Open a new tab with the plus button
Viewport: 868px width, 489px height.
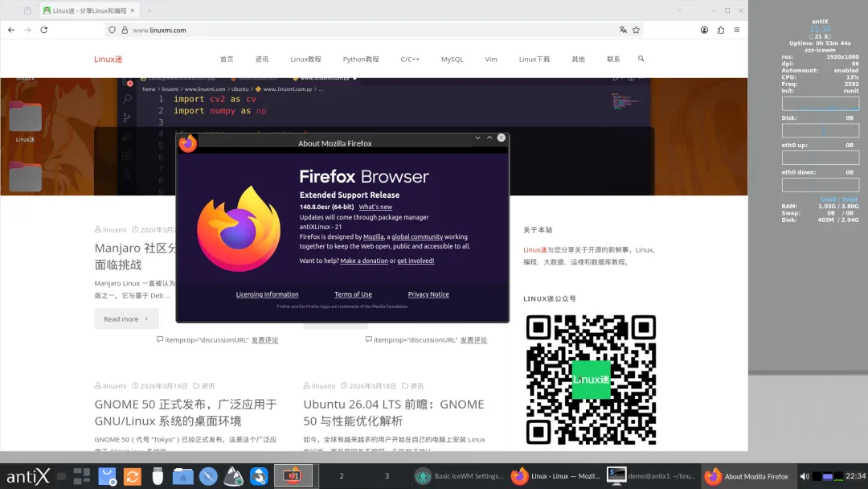(x=149, y=10)
